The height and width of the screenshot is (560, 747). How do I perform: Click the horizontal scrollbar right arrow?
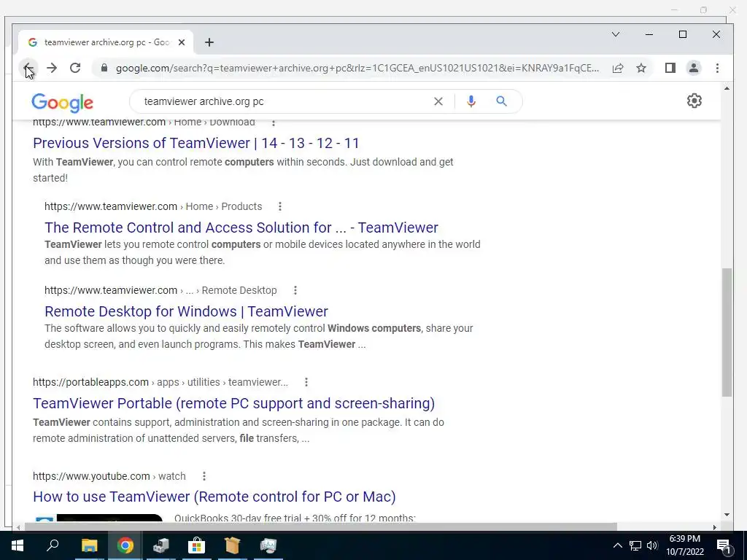pyautogui.click(x=715, y=527)
